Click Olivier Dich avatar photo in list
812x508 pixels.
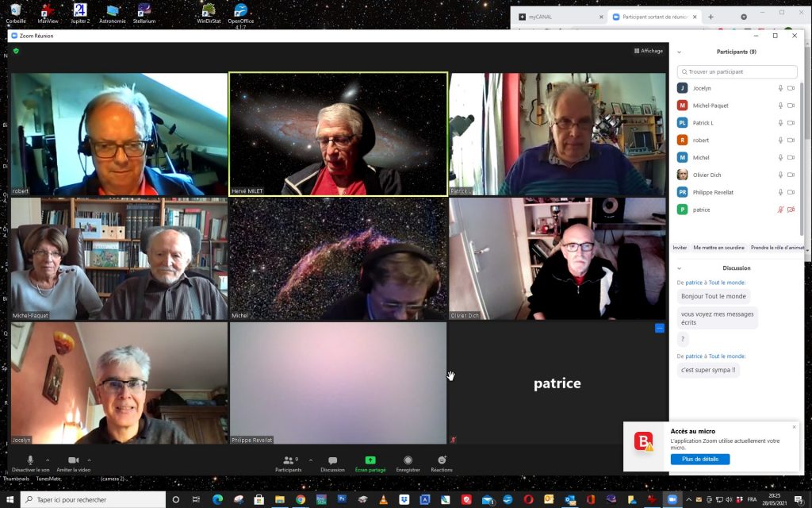tap(683, 175)
